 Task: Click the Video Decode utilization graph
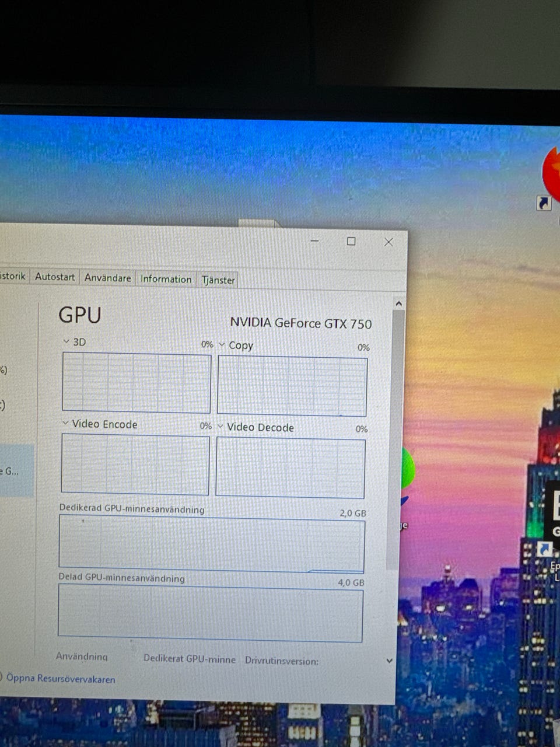pyautogui.click(x=290, y=468)
